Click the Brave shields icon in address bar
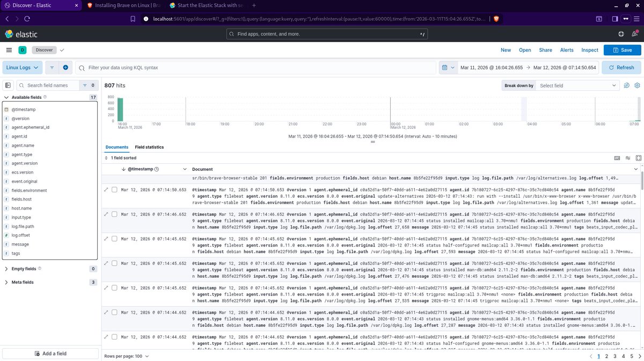 (x=496, y=18)
